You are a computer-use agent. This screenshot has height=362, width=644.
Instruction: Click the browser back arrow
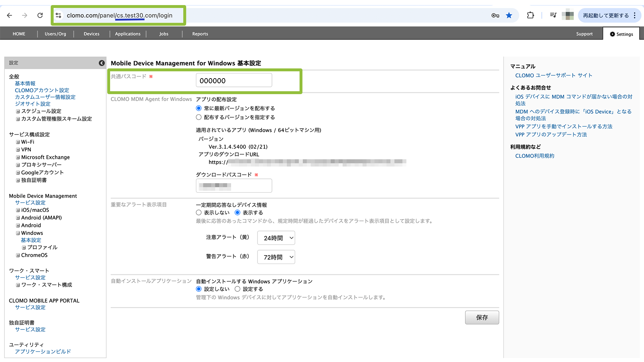pyautogui.click(x=10, y=15)
